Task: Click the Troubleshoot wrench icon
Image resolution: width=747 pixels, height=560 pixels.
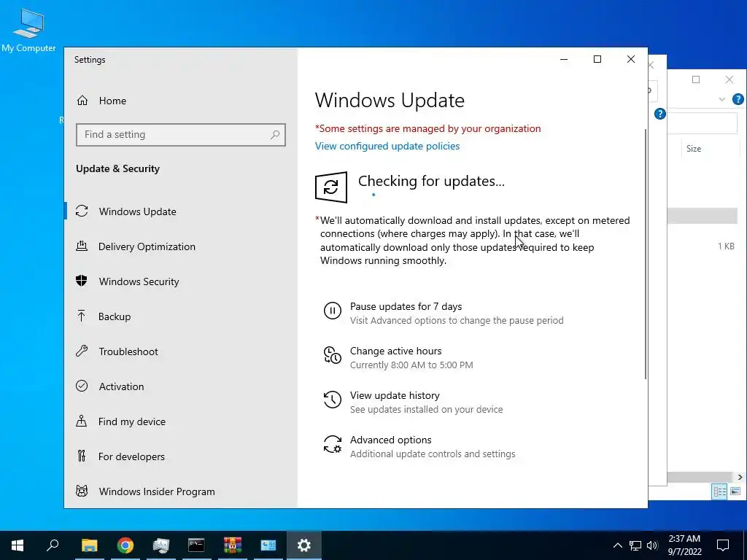Action: click(82, 351)
